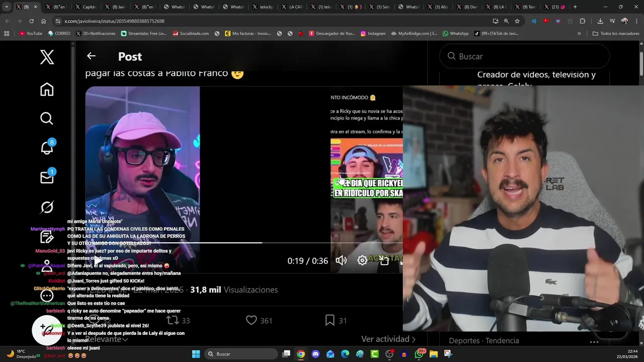Open X Notifications bell icon

pyautogui.click(x=47, y=147)
